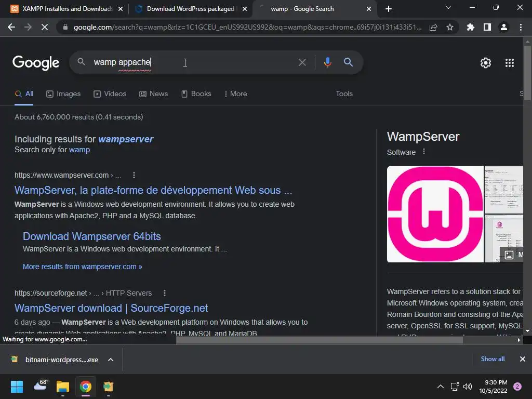Click the address bar padlock icon
The image size is (532, 399).
tap(65, 27)
